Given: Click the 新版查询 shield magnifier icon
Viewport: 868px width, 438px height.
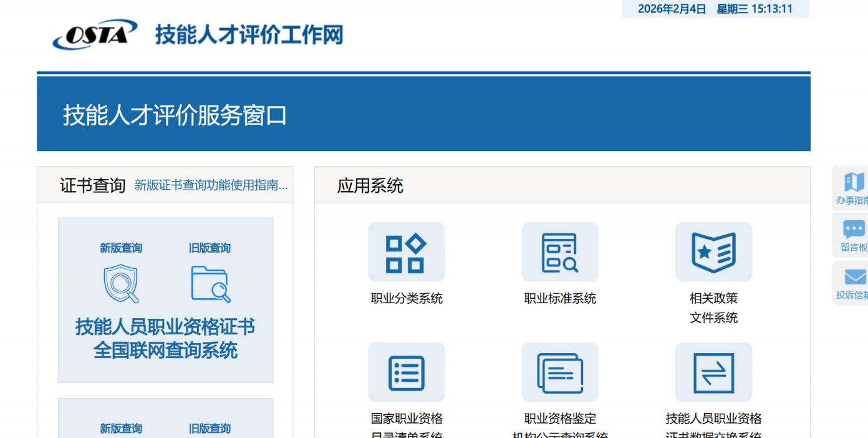Looking at the screenshot, I should pos(121,283).
